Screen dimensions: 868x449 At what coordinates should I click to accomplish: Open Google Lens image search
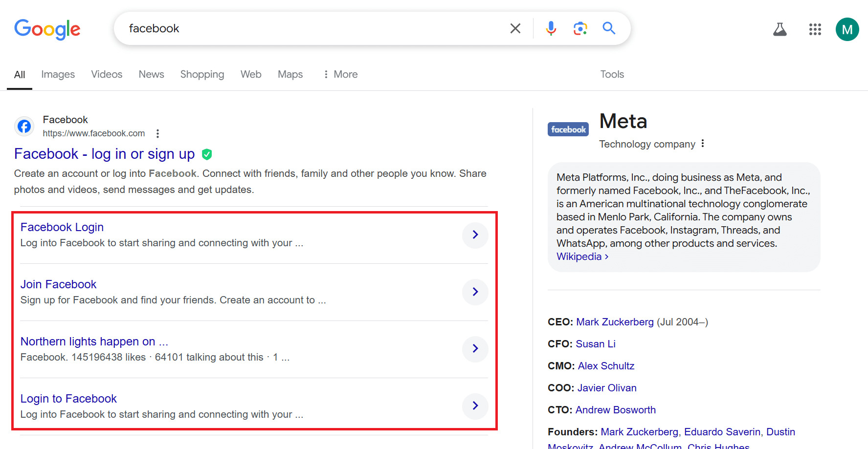pos(580,28)
